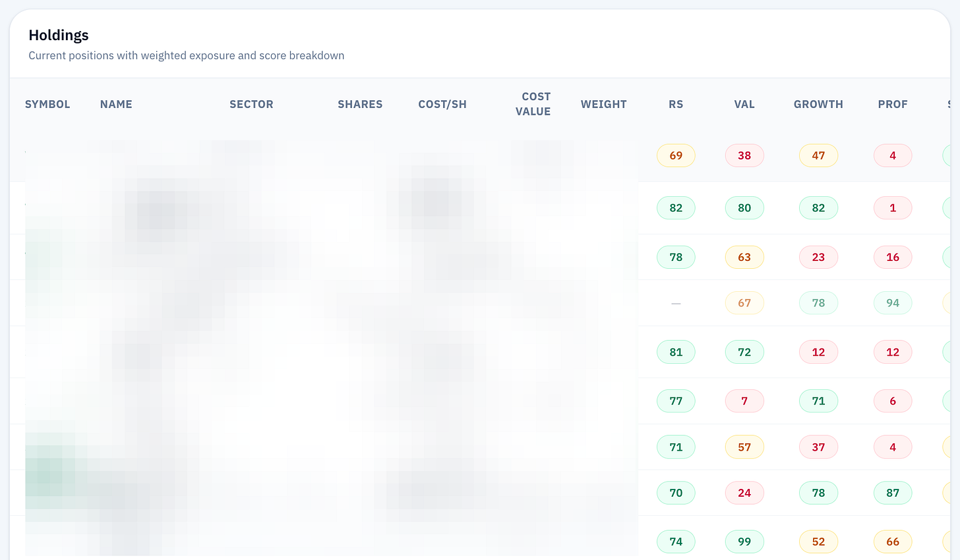Select the green PROF badge showing 87
The image size is (960, 560).
coord(893,492)
